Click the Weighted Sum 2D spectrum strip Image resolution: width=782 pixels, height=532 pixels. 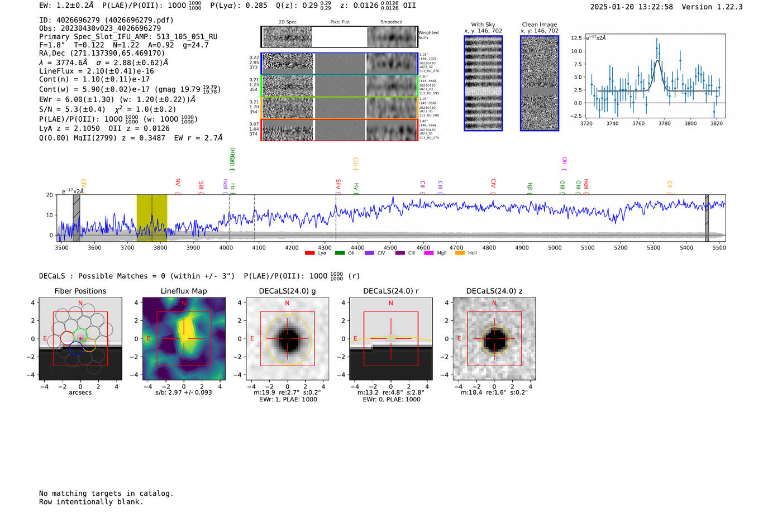[x=339, y=37]
